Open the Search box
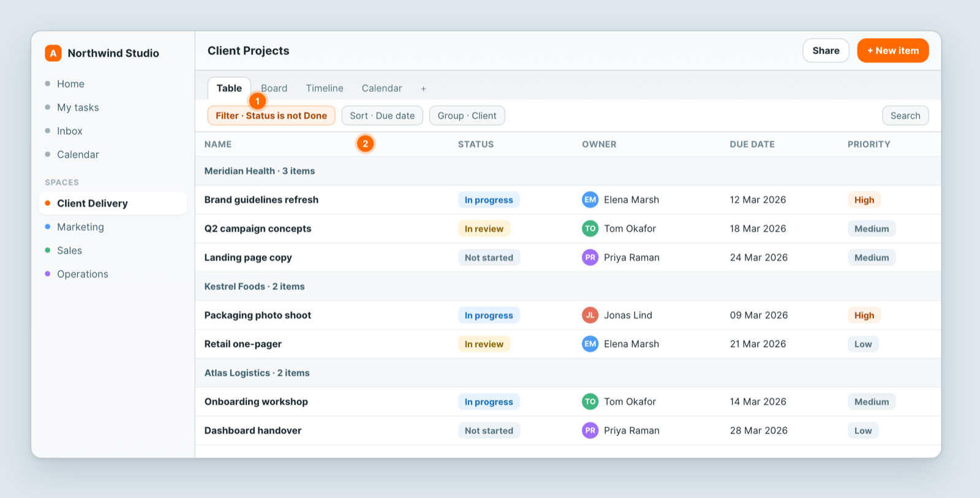The height and width of the screenshot is (498, 980). pos(905,116)
